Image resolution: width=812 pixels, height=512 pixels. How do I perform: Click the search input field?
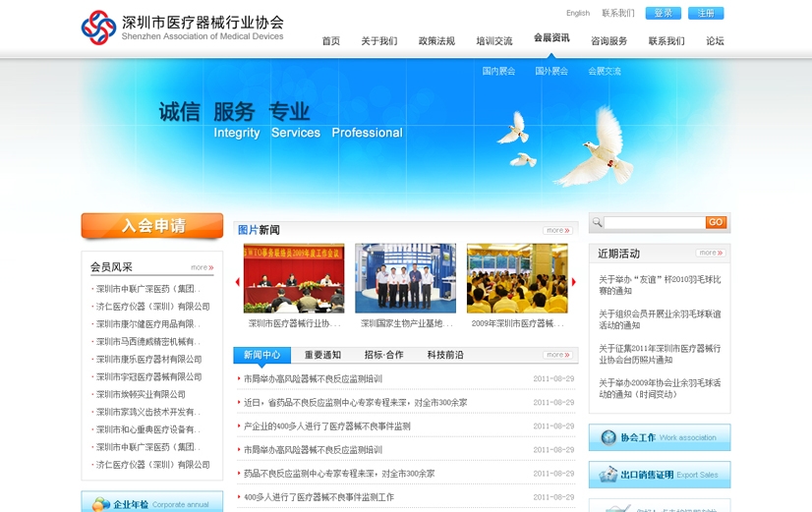coord(654,223)
